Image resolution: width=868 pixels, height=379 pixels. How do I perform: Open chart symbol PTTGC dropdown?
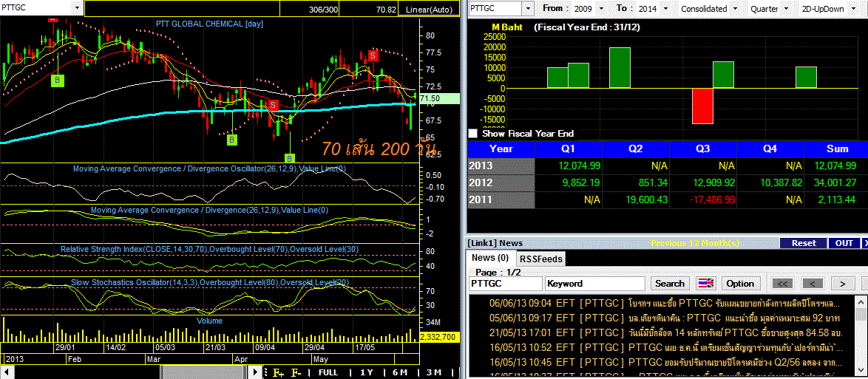click(x=76, y=8)
